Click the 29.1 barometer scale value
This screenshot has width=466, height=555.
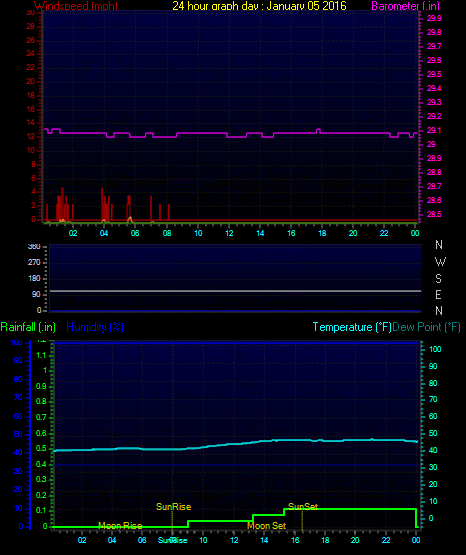434,131
